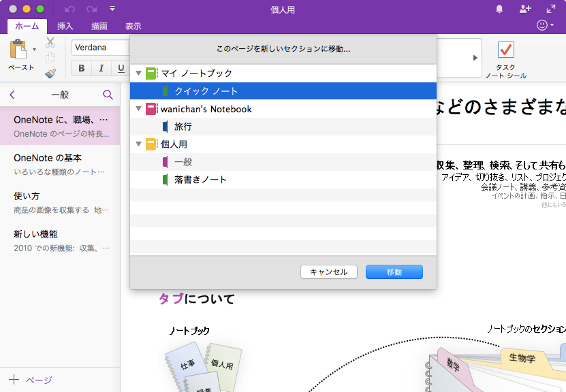Screen dimensions: 566x392
Task: Collapse the wanichan's Notebook triangle
Action: 138,108
